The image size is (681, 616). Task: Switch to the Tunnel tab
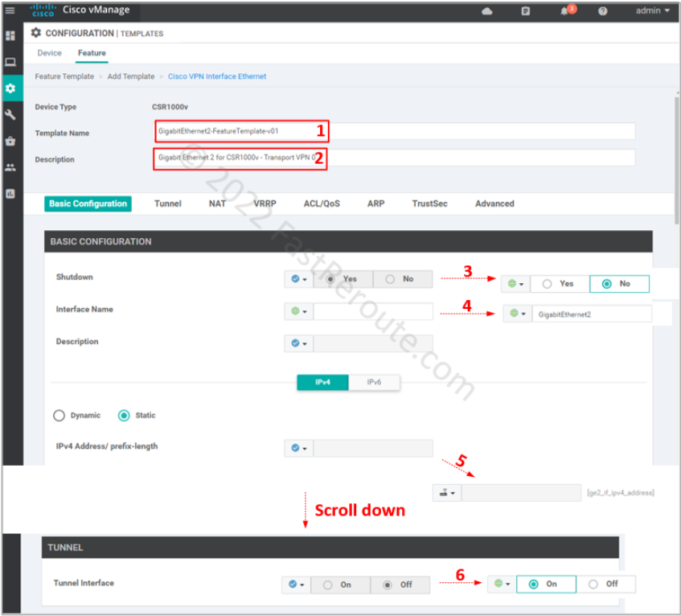click(x=167, y=203)
